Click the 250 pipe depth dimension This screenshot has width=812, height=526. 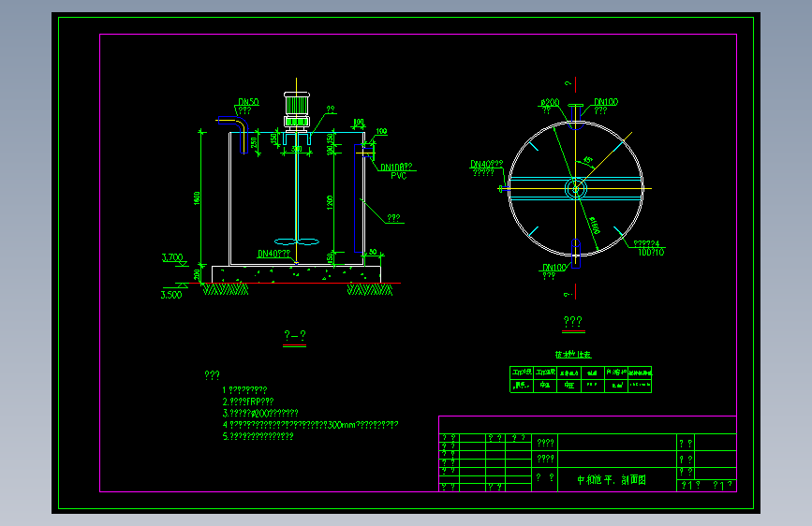point(254,142)
